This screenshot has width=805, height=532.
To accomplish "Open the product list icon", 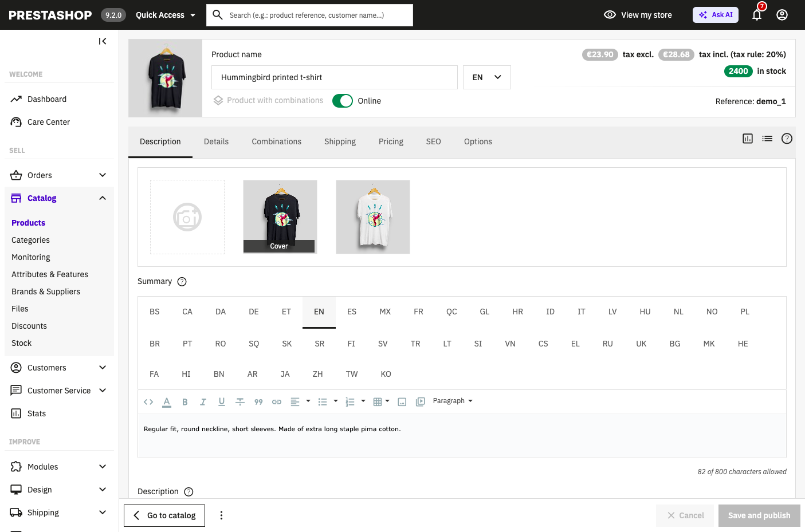I will (x=767, y=139).
